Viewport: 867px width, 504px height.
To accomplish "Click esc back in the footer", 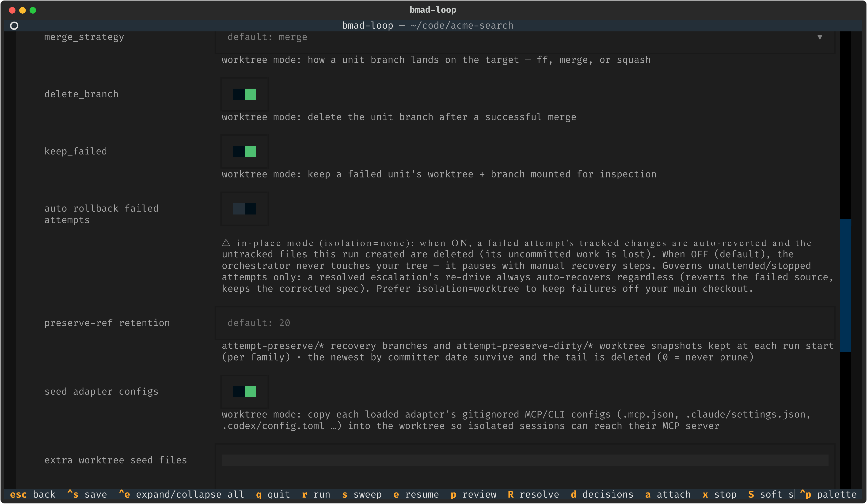I will [x=33, y=494].
